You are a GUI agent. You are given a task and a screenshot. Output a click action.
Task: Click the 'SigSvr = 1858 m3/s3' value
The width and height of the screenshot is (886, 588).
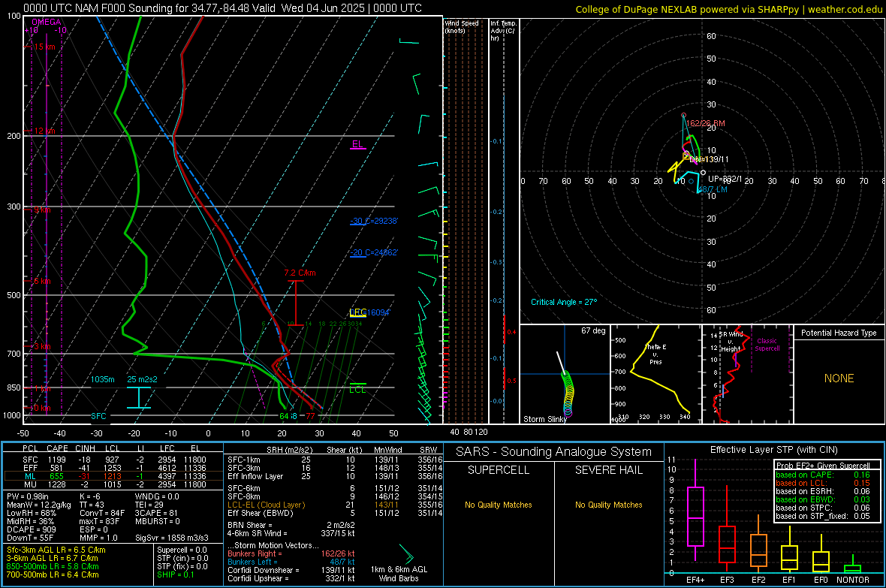point(172,538)
